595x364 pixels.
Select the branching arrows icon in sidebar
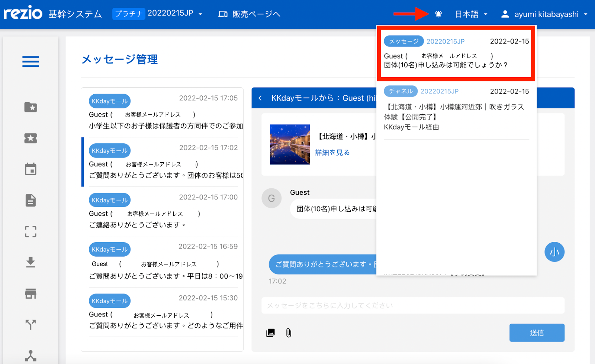coord(30,324)
